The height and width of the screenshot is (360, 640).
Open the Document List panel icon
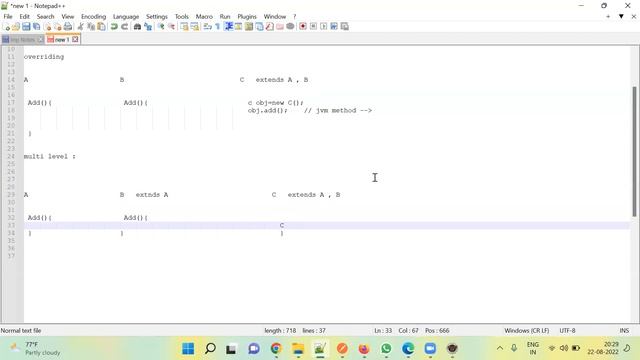pyautogui.click(x=259, y=27)
